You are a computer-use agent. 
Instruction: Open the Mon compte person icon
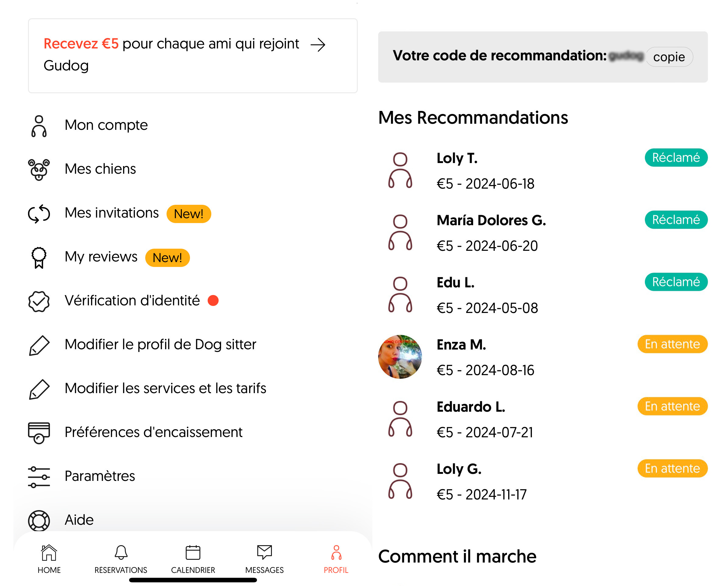coord(39,126)
